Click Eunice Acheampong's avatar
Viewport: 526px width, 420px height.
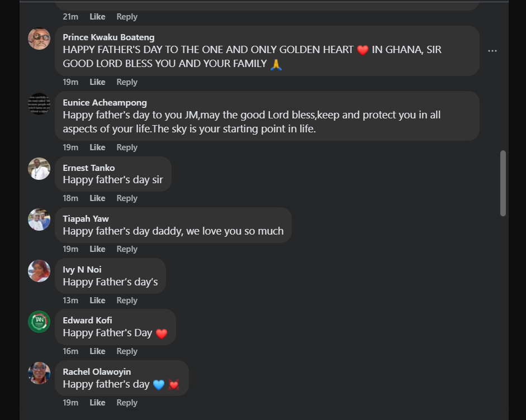pyautogui.click(x=39, y=104)
